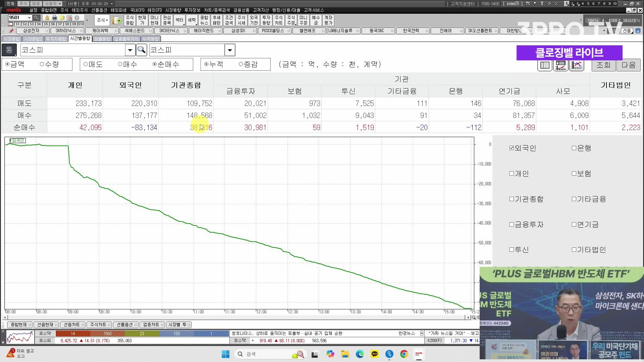
Task: Switch to table plus chart view icon
Action: (561, 65)
